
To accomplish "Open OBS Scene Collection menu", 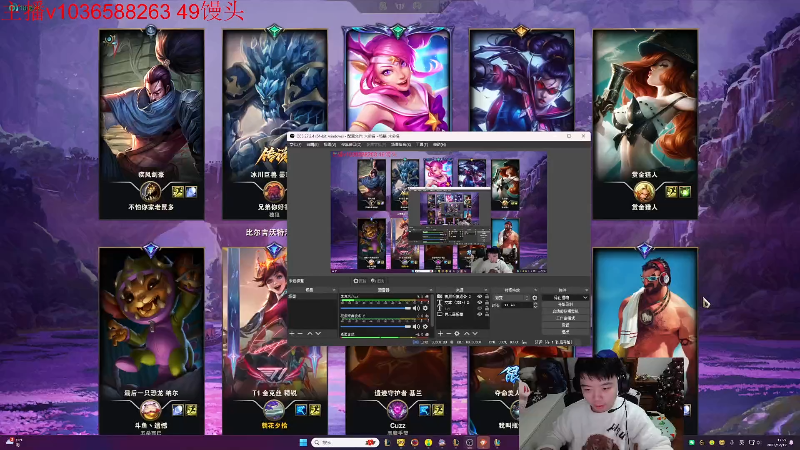I will [x=401, y=144].
